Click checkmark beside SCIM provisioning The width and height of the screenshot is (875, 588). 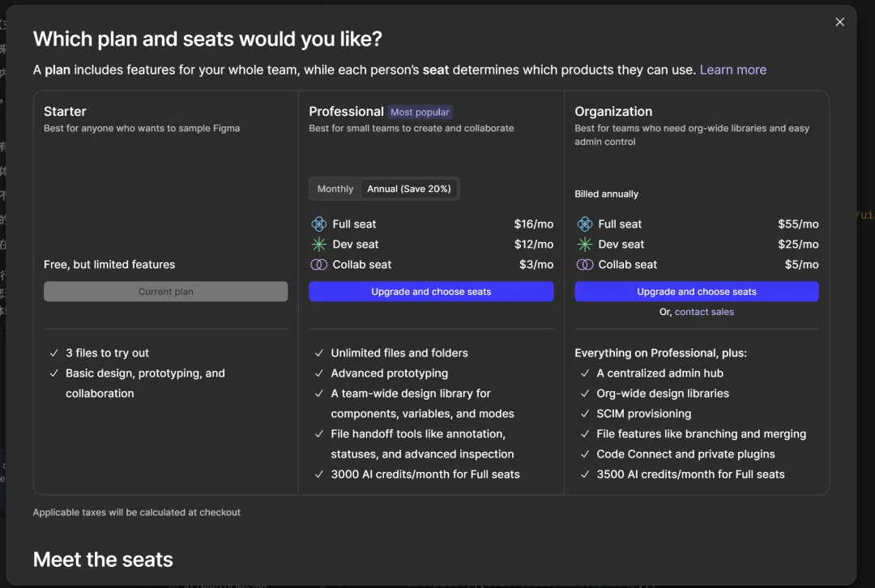(585, 414)
